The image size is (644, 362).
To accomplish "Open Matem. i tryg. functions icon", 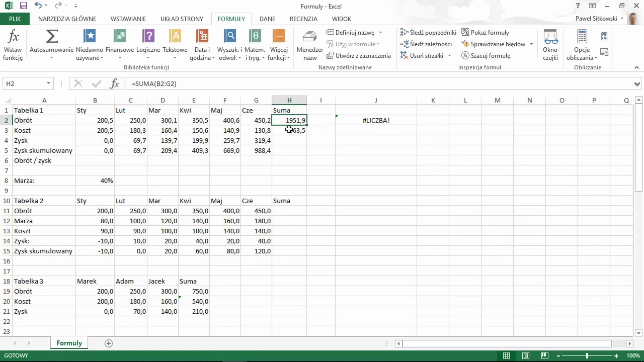I will [x=255, y=37].
